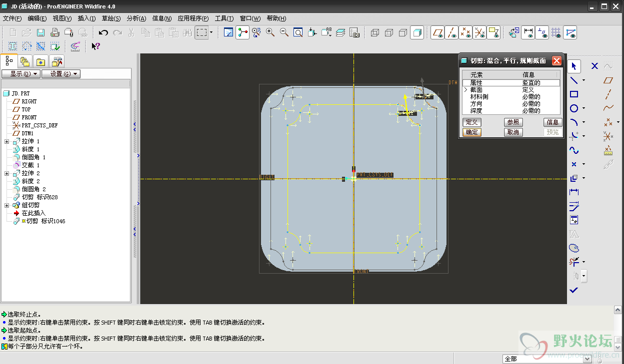Open the circle tool flyout arrow
The image size is (624, 364).
pyautogui.click(x=583, y=108)
